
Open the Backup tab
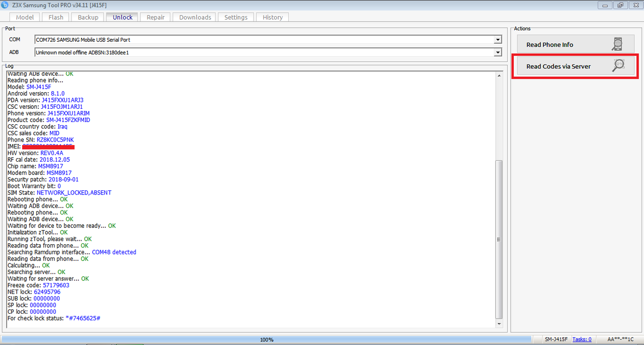click(88, 17)
